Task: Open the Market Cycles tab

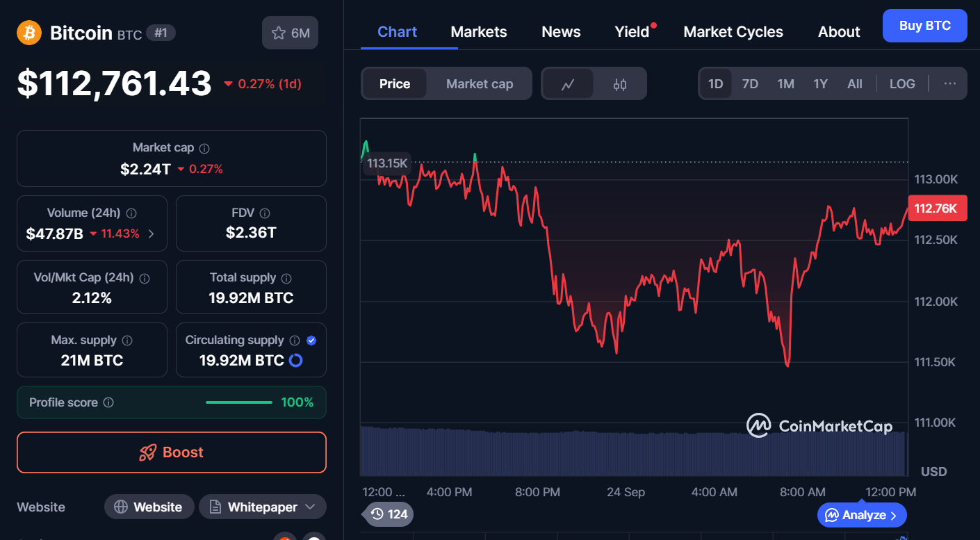Action: [x=733, y=32]
